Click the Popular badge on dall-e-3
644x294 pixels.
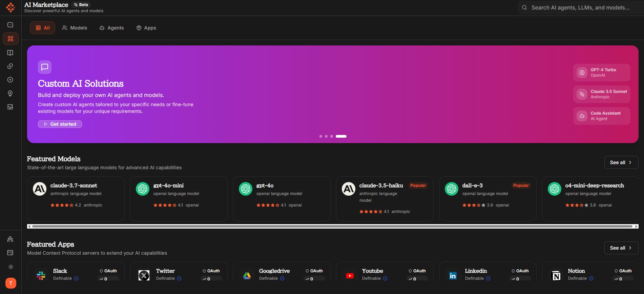[x=521, y=185]
